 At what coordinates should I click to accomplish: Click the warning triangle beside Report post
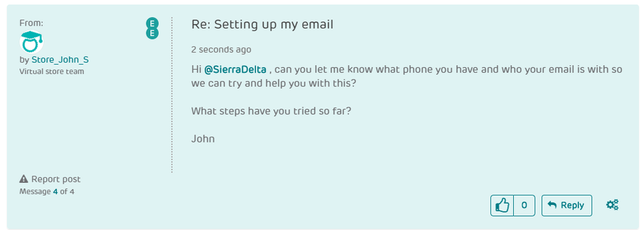(x=24, y=179)
